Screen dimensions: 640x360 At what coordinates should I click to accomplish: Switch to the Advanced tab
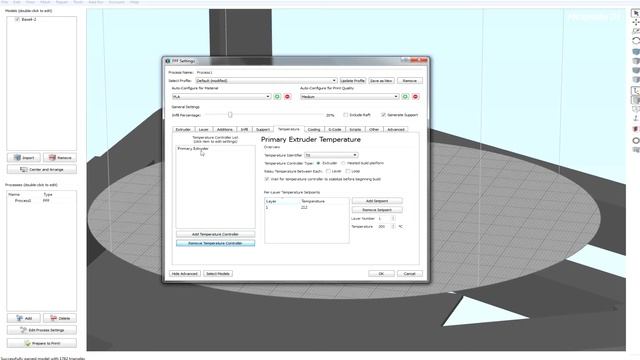point(396,129)
